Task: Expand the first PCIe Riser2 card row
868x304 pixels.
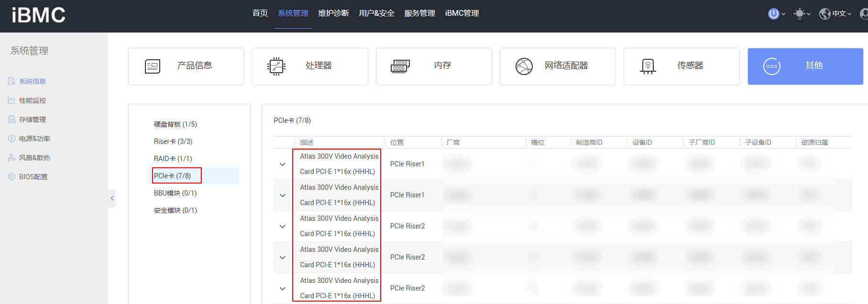Action: click(x=283, y=227)
